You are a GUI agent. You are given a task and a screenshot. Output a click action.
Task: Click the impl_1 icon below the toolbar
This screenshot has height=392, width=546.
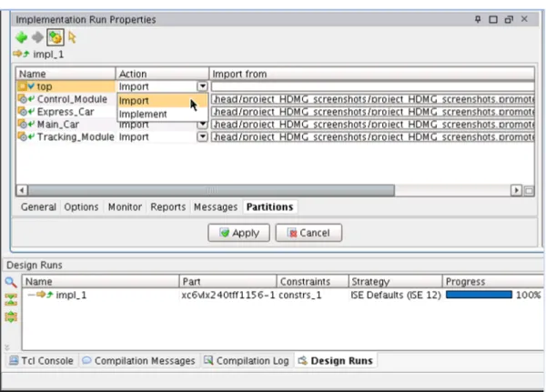coord(22,54)
